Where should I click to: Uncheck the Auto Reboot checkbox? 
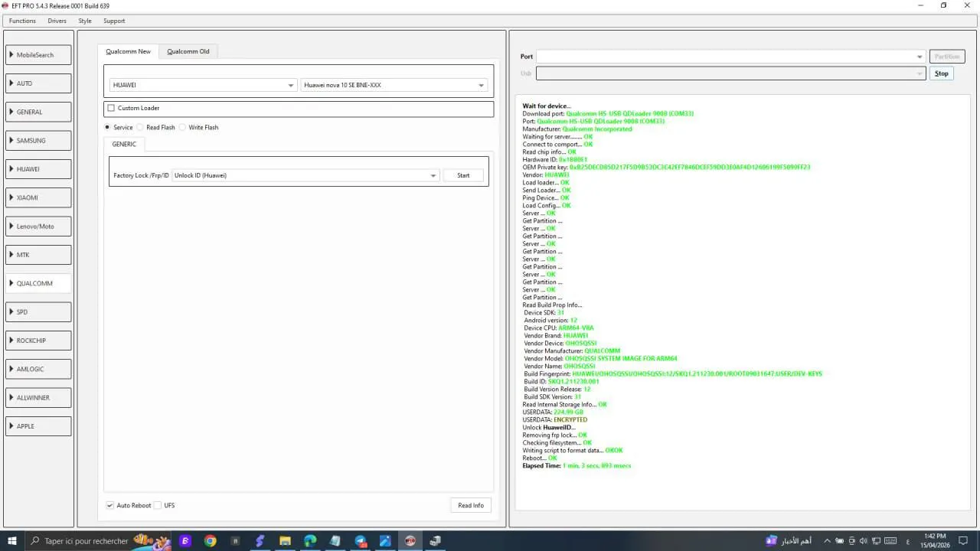click(x=110, y=506)
